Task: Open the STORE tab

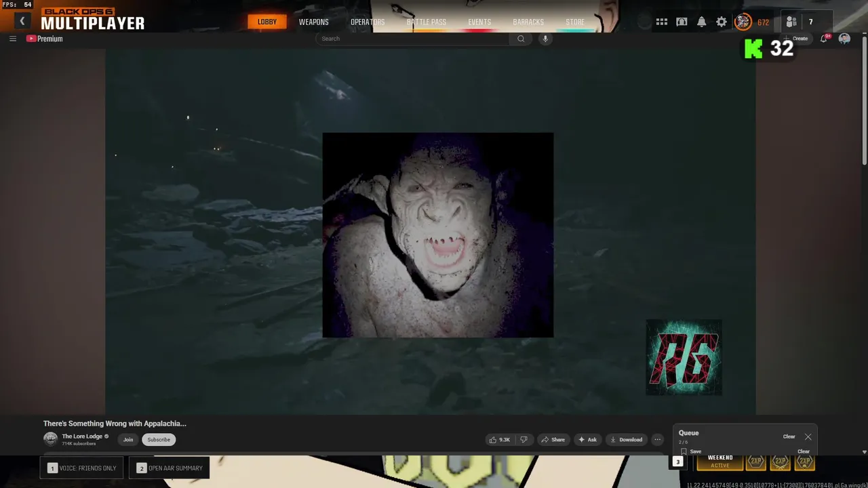Action: (x=575, y=22)
